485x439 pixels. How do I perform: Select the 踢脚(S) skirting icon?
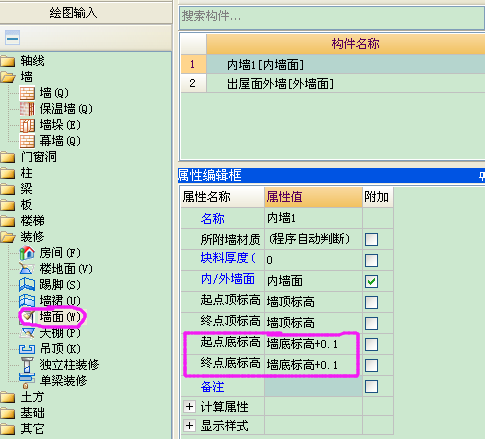[27, 285]
